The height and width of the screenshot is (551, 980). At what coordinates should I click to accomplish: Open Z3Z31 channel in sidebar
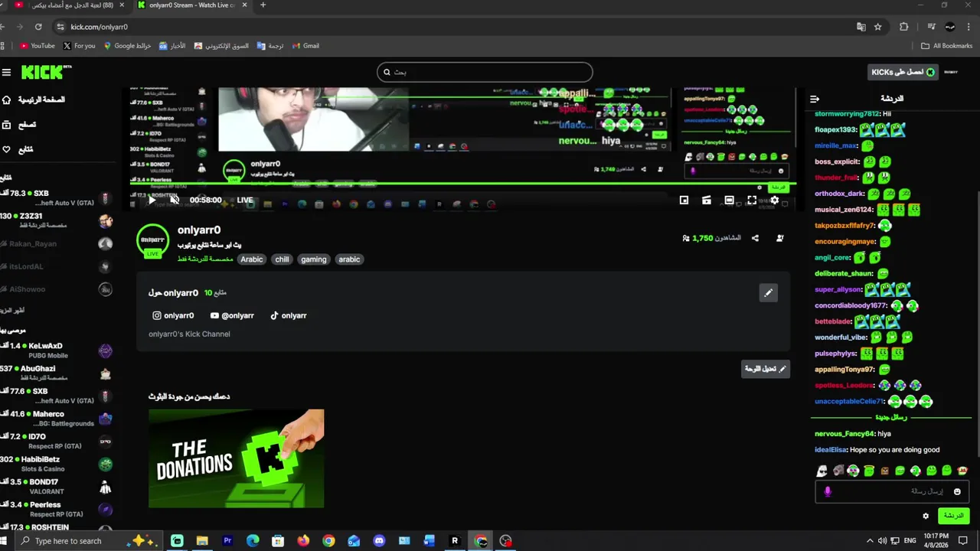pos(57,220)
